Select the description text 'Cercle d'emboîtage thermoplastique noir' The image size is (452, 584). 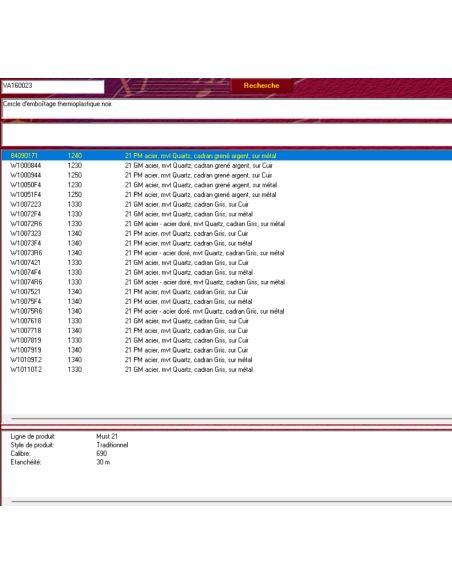click(57, 104)
